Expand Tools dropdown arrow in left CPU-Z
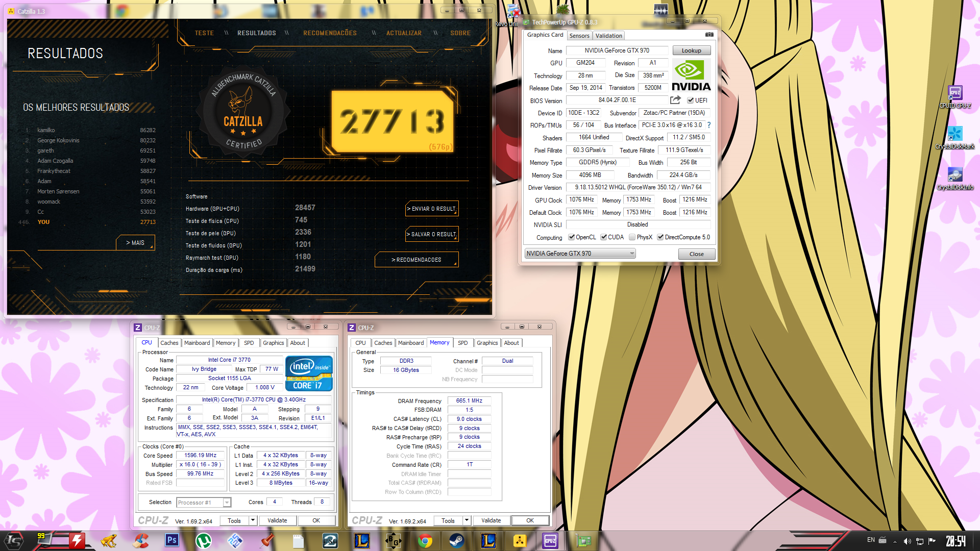Screen dimensions: 980x551 coord(252,520)
